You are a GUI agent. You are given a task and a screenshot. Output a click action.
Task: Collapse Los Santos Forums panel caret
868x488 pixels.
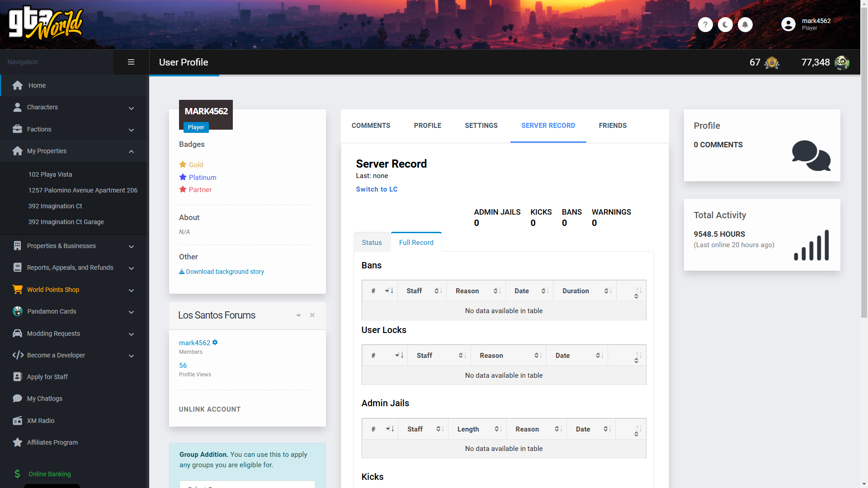(x=298, y=315)
